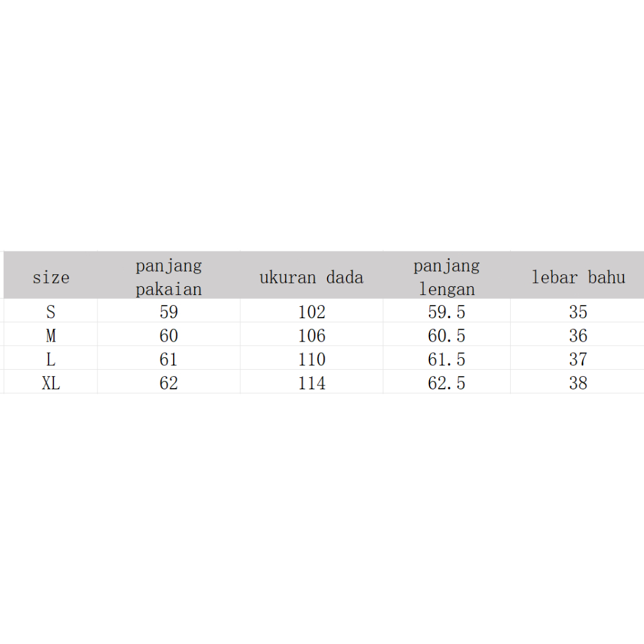The height and width of the screenshot is (644, 644).
Task: Click the chest measurement 114 cell
Action: point(312,383)
